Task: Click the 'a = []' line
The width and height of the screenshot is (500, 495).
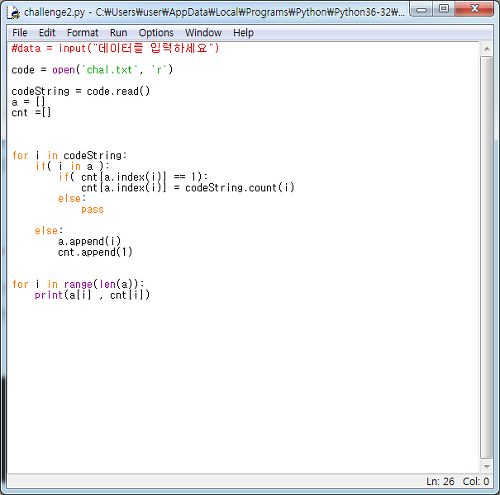Action: point(28,102)
